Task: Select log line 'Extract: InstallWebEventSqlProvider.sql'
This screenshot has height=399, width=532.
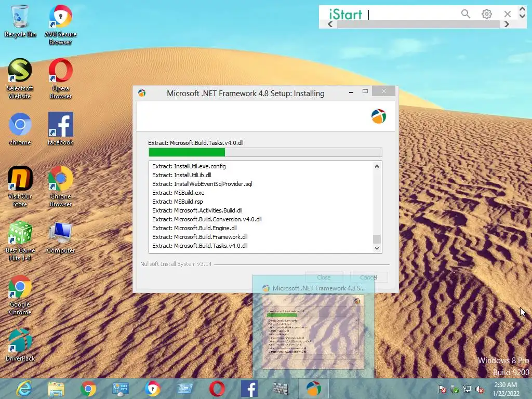Action: (x=202, y=184)
